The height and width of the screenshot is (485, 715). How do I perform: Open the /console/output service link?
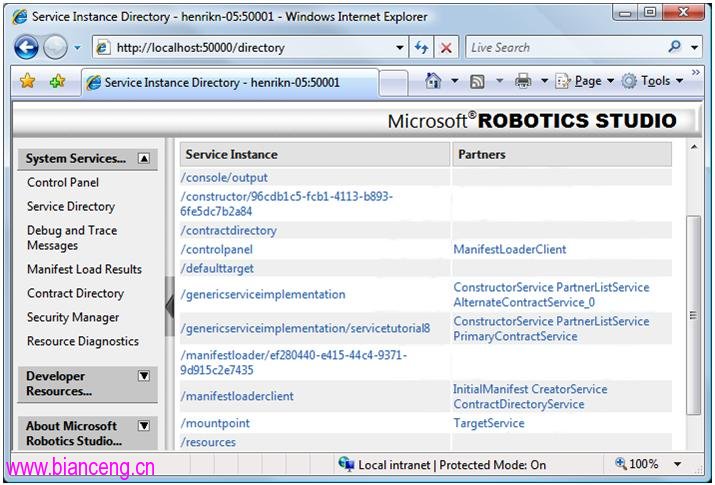pos(224,178)
